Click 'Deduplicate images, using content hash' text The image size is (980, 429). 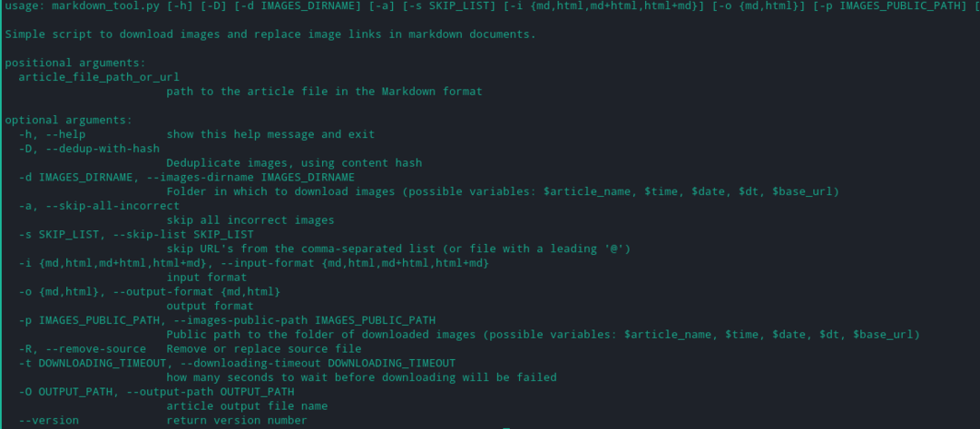pyautogui.click(x=293, y=163)
